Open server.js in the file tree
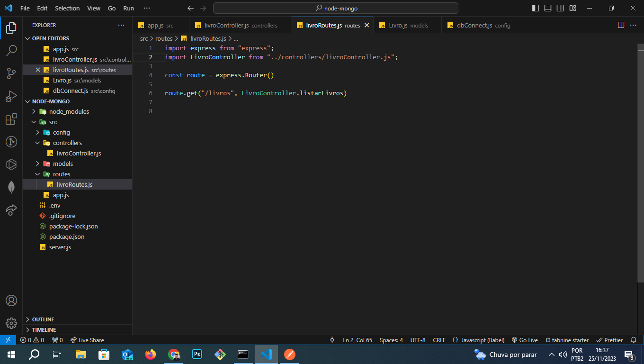The width and height of the screenshot is (644, 364). tap(77, 247)
